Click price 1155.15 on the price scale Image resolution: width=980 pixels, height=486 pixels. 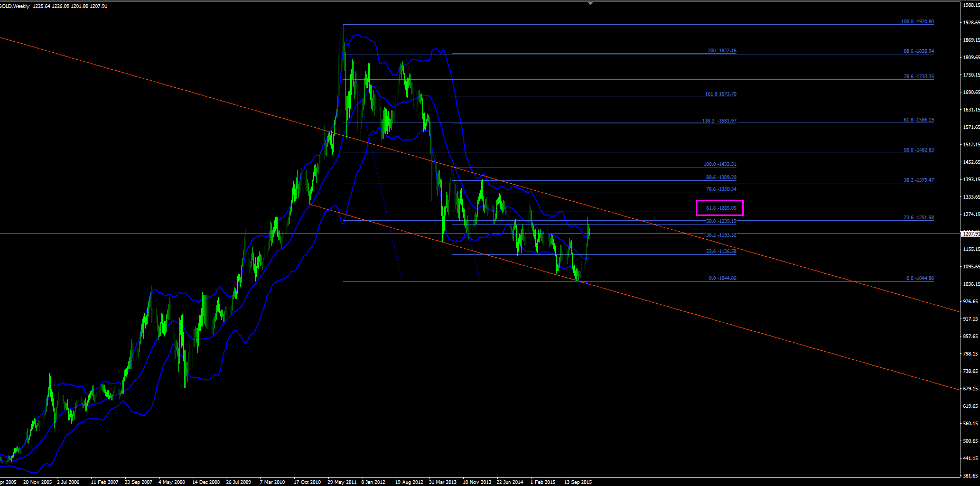(x=972, y=249)
